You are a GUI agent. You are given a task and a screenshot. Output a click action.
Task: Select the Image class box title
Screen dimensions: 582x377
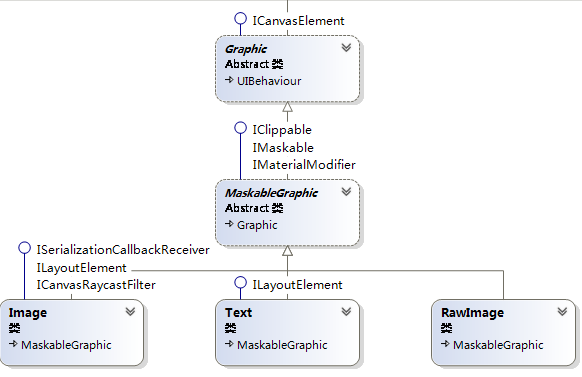(28, 313)
